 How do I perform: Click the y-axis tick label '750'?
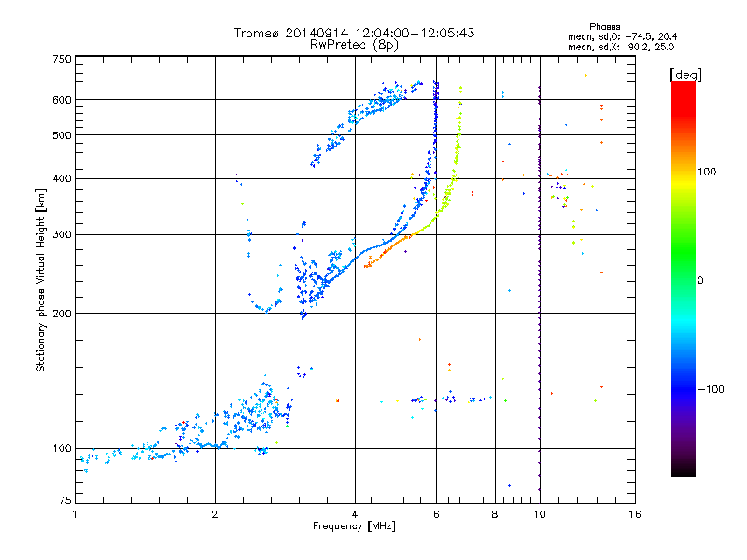[63, 59]
